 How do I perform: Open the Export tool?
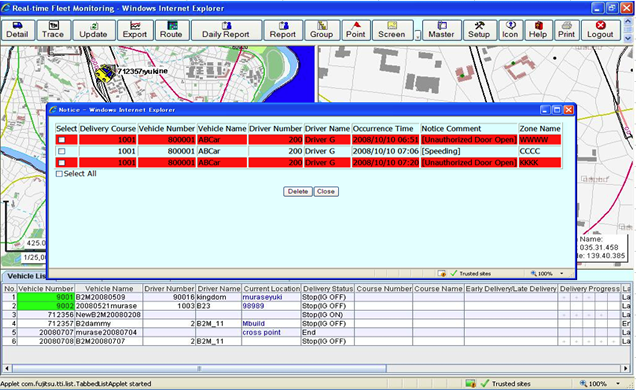(135, 30)
